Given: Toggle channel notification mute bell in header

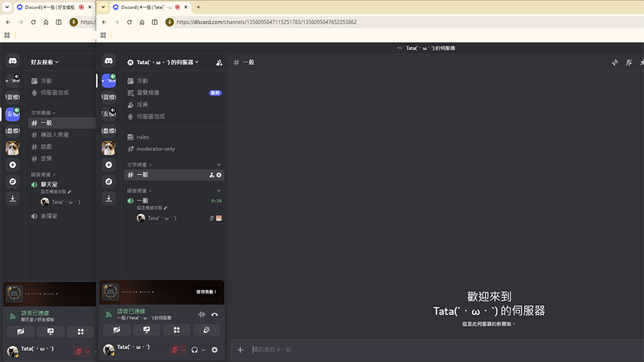Looking at the screenshot, I should [x=629, y=62].
